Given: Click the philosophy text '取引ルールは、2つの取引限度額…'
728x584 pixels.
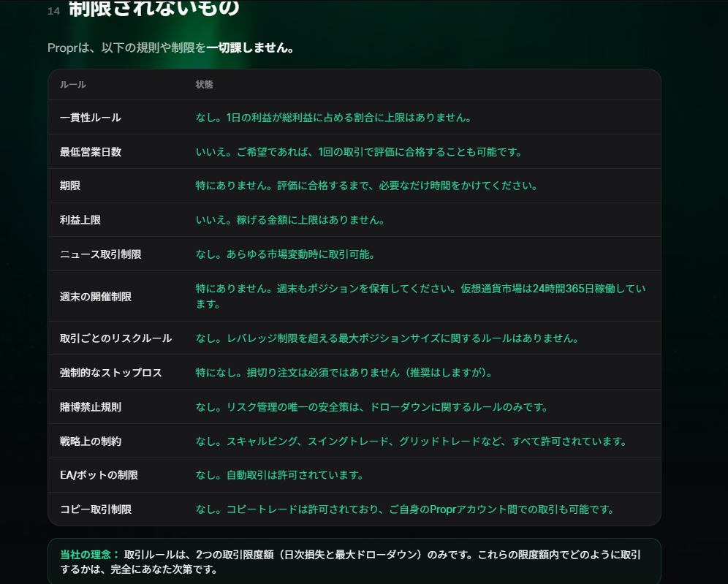Looking at the screenshot, I should [351, 562].
